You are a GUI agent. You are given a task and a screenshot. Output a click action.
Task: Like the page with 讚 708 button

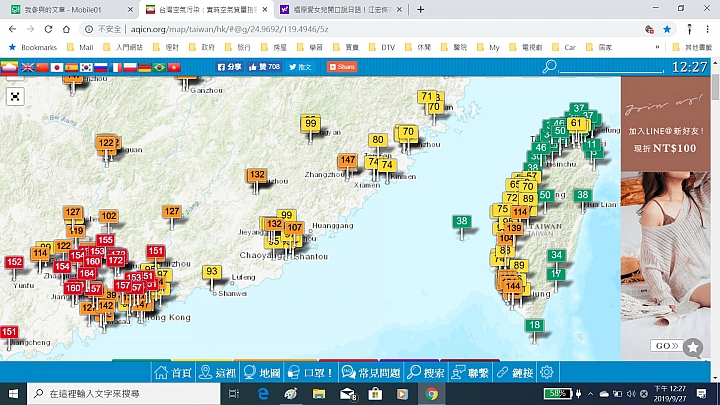click(x=264, y=67)
